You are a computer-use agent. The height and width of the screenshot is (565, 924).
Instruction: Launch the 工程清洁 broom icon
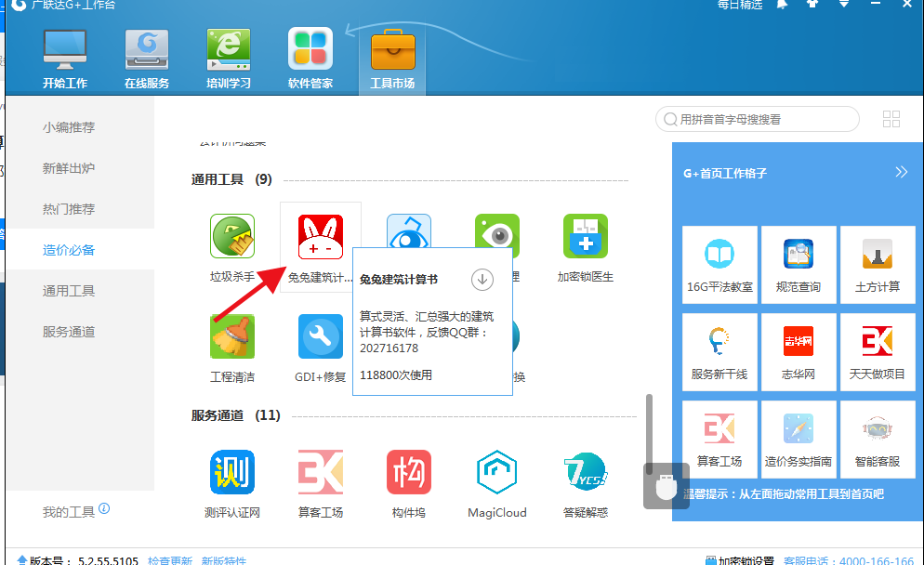point(232,336)
